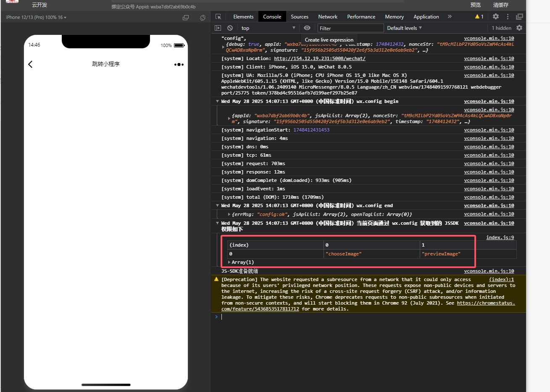Image resolution: width=550 pixels, height=392 pixels.
Task: Switch to the Sources tab
Action: click(300, 17)
